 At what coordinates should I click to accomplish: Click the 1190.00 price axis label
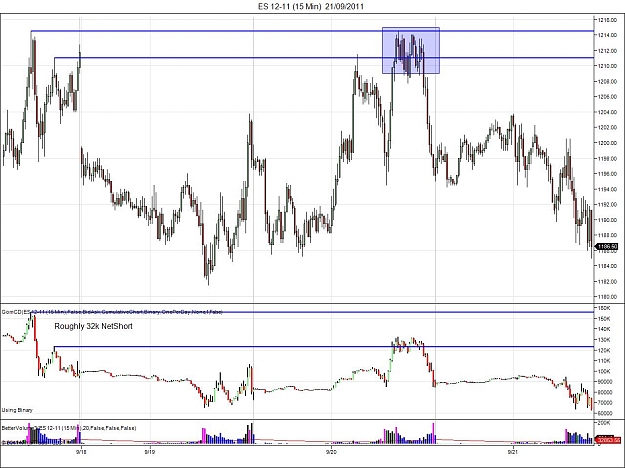point(607,220)
